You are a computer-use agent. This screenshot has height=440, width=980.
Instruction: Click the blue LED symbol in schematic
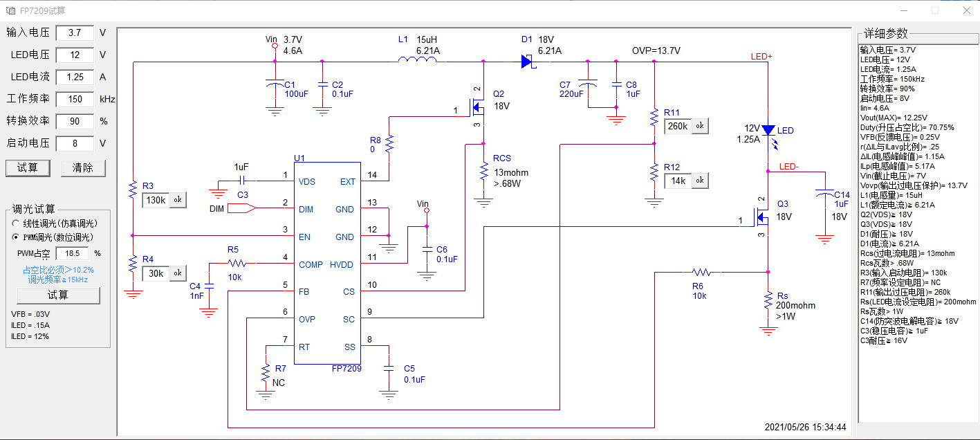tap(768, 130)
